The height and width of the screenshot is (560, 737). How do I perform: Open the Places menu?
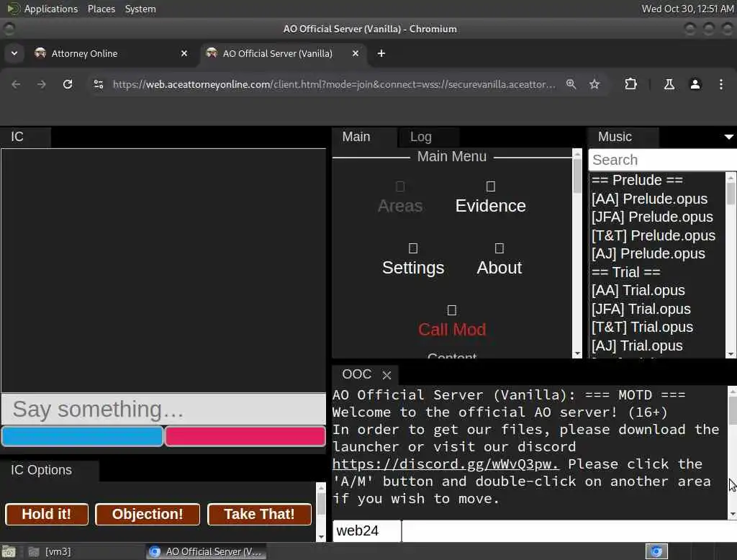101,9
